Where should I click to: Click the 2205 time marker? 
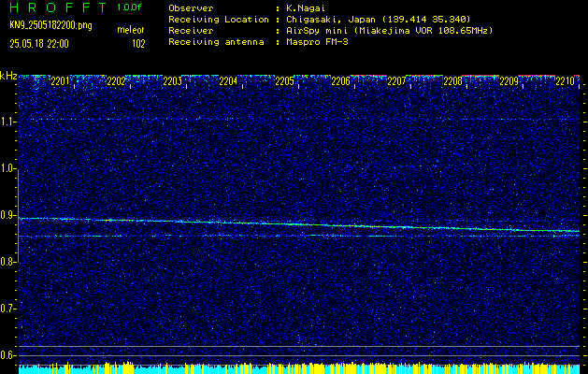click(x=284, y=81)
